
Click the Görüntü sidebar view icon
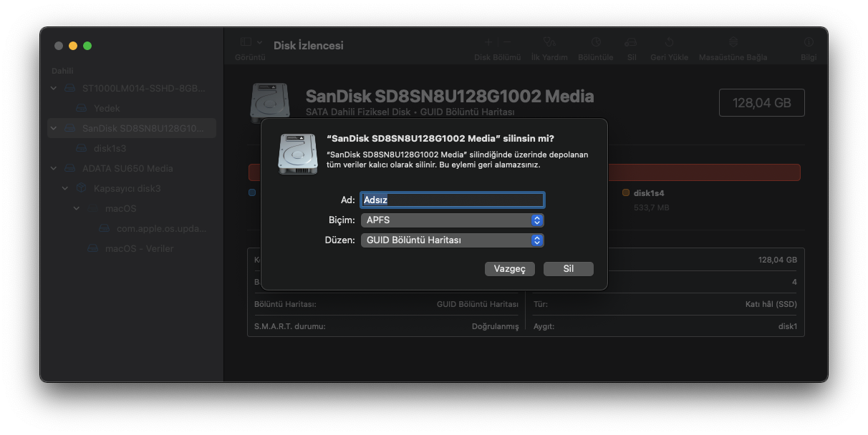246,43
